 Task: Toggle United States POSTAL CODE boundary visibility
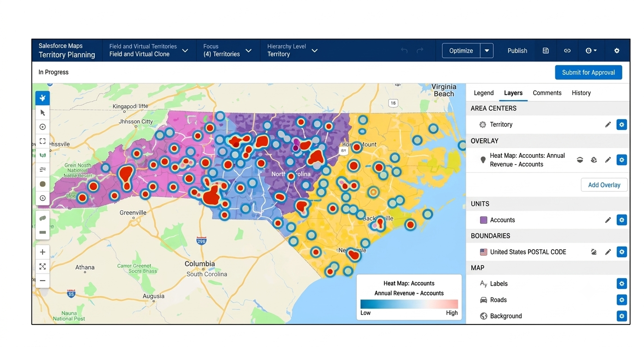(x=594, y=252)
